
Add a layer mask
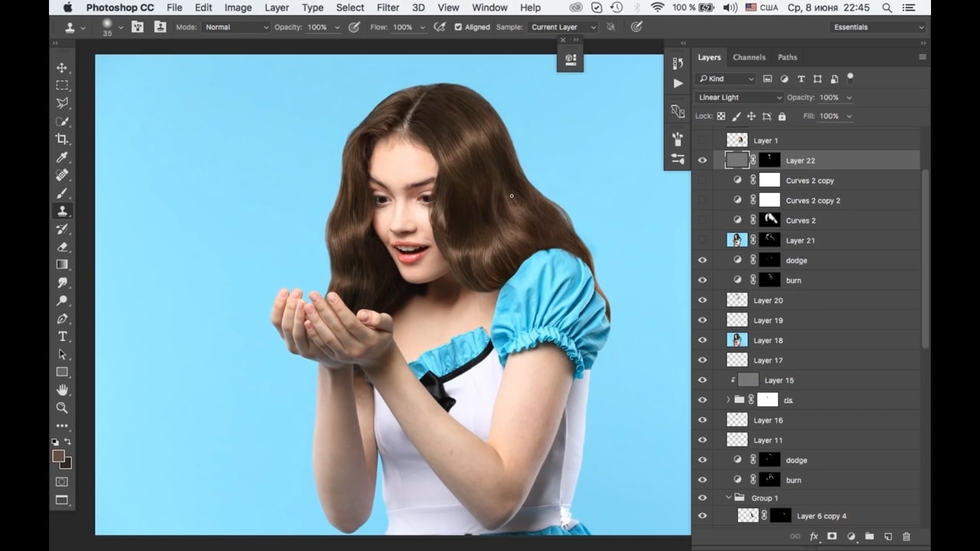pyautogui.click(x=832, y=536)
